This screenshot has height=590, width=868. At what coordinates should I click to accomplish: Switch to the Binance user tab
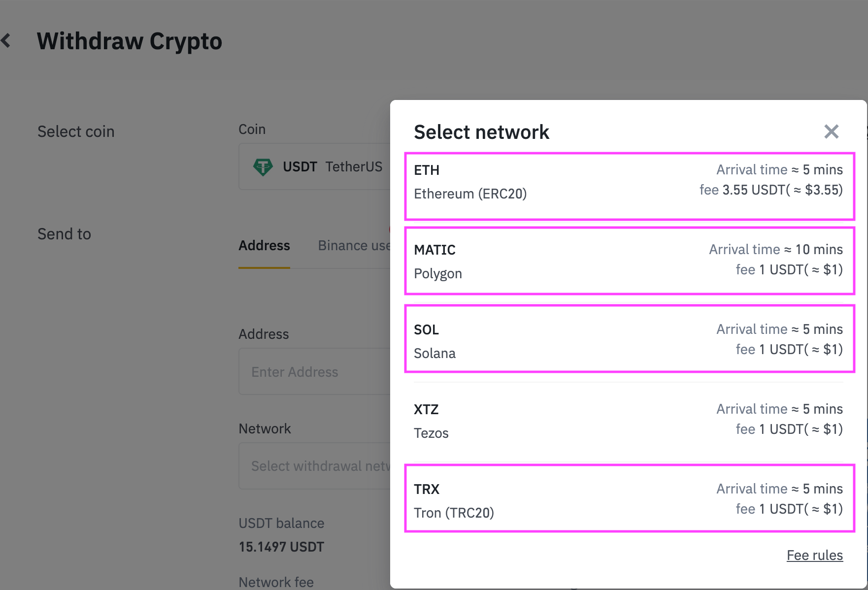tap(354, 246)
